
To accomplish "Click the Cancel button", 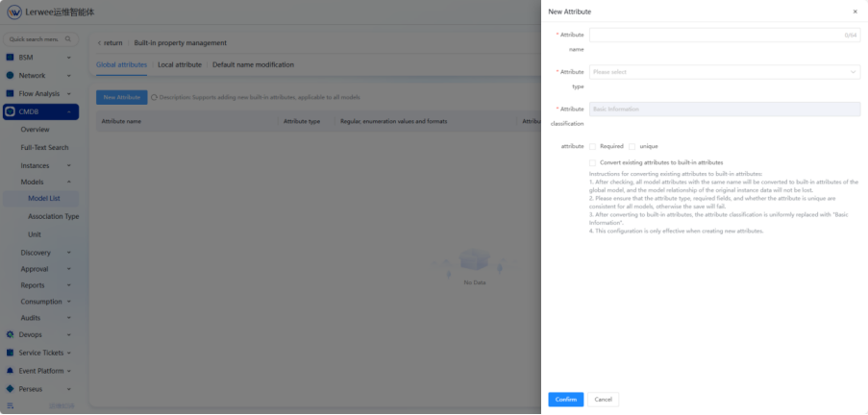I will tap(603, 399).
